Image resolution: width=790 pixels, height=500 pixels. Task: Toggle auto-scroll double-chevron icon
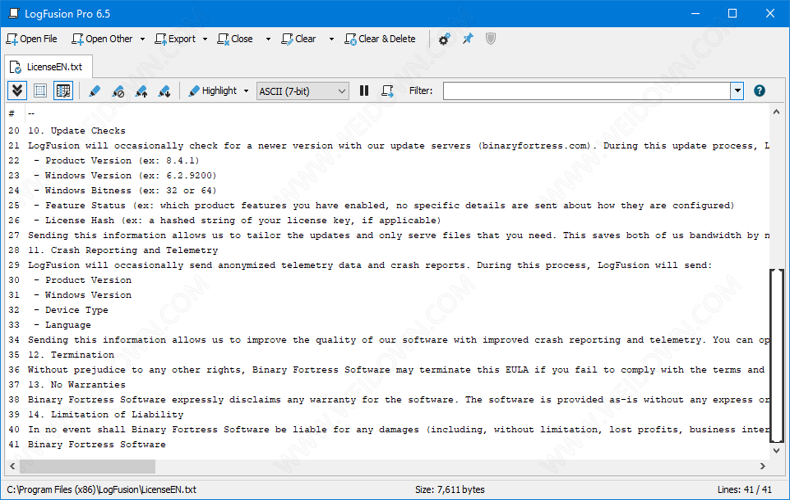[17, 91]
